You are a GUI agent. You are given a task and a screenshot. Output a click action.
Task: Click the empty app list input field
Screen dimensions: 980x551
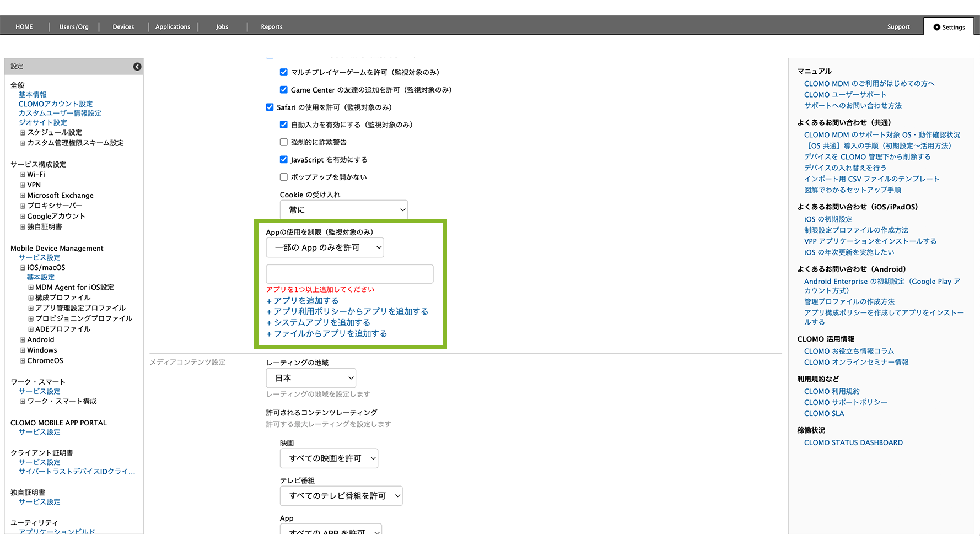[349, 274]
